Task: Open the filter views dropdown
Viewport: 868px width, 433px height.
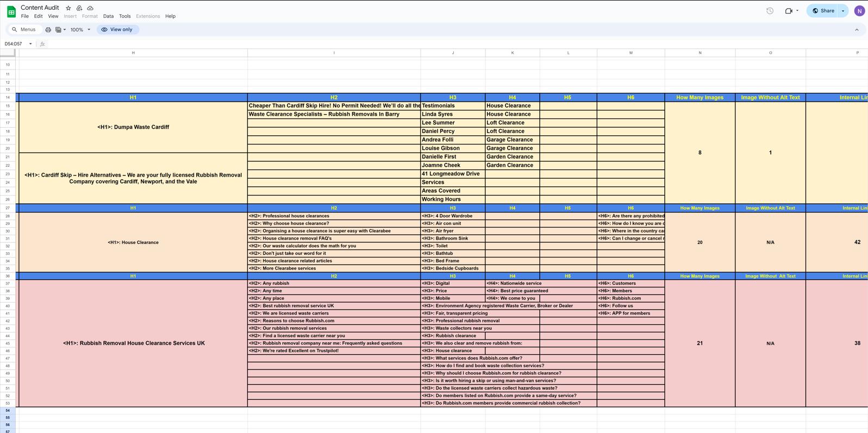Action: click(x=60, y=30)
